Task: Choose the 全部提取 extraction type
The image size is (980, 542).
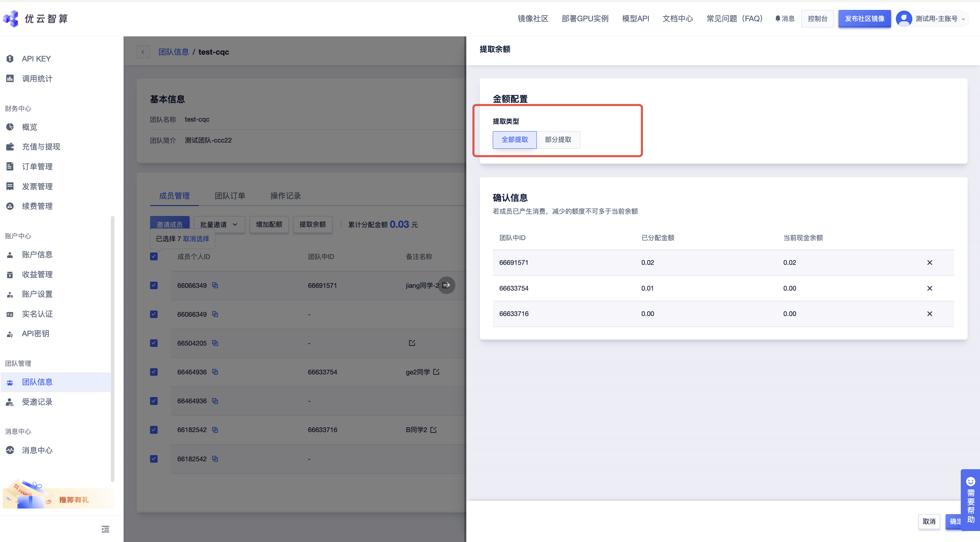Action: click(x=514, y=140)
